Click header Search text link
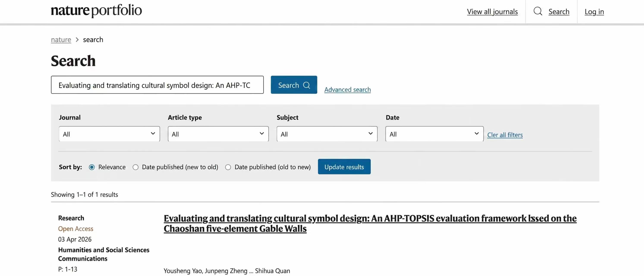Image resolution: width=644 pixels, height=276 pixels. pyautogui.click(x=559, y=12)
